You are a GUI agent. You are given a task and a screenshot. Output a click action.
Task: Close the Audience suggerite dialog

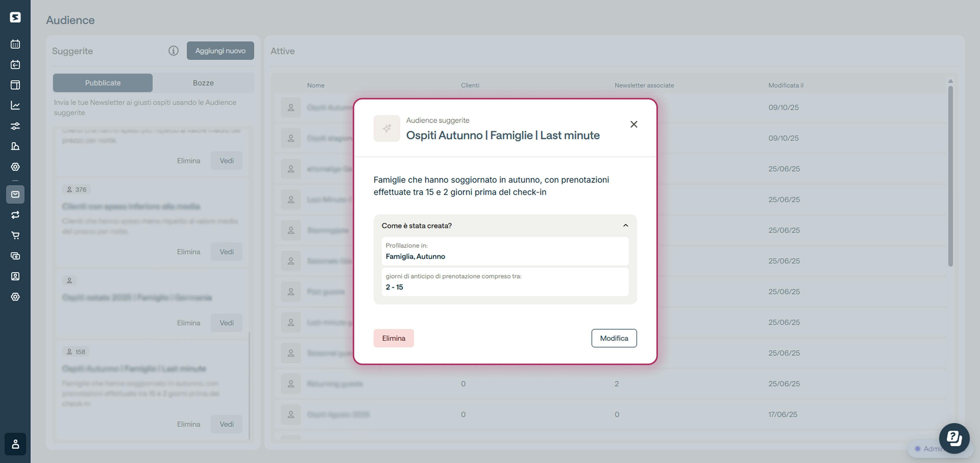tap(633, 124)
